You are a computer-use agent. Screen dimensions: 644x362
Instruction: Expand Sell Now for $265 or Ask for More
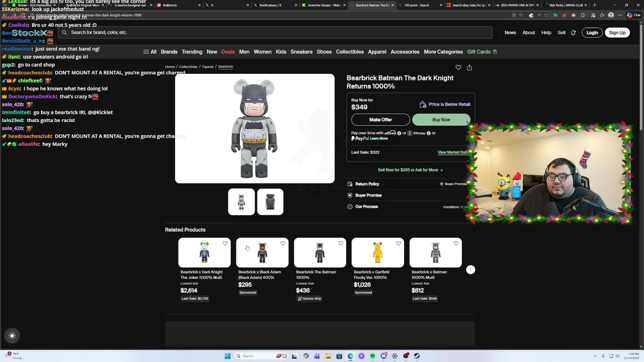point(411,170)
